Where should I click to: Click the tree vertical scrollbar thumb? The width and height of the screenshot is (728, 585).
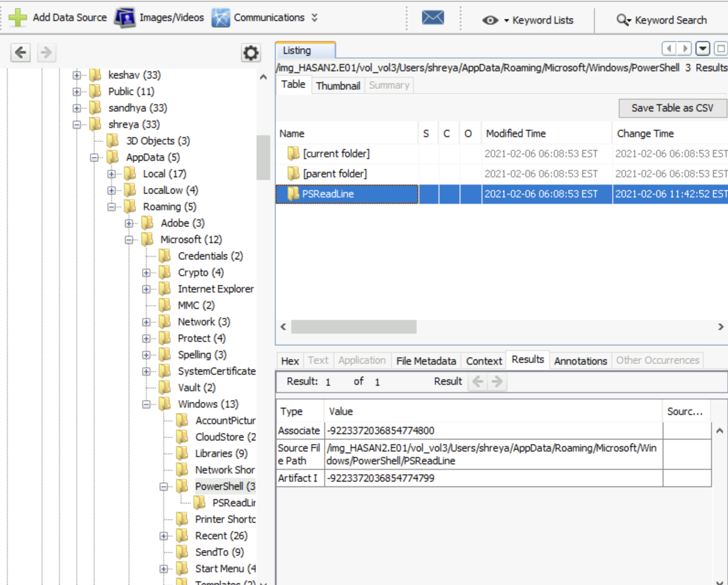click(263, 158)
